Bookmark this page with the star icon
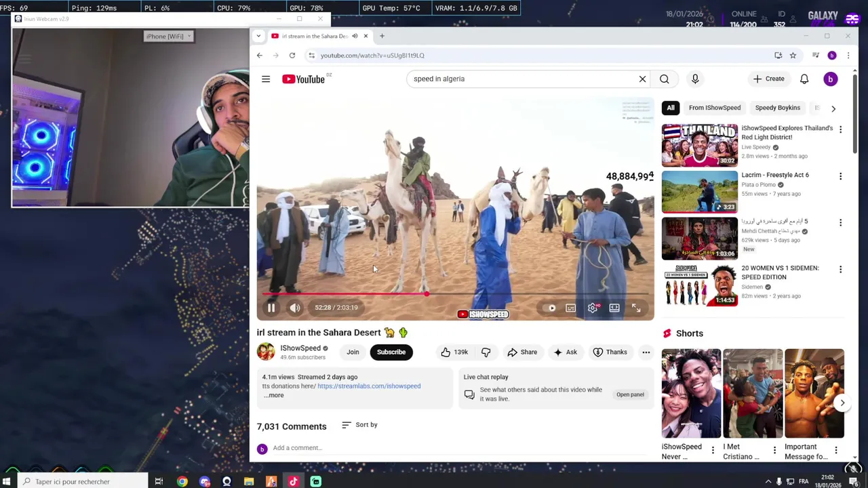Screen dimensions: 868x488 (793, 56)
